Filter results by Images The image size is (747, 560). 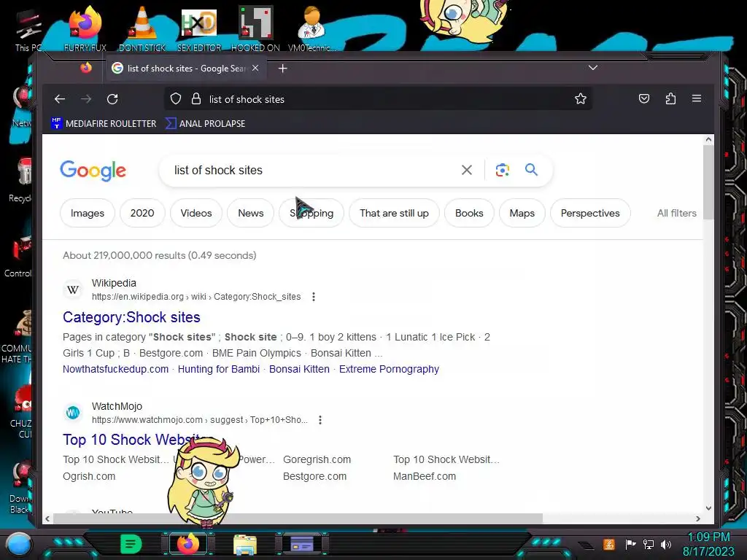88,213
